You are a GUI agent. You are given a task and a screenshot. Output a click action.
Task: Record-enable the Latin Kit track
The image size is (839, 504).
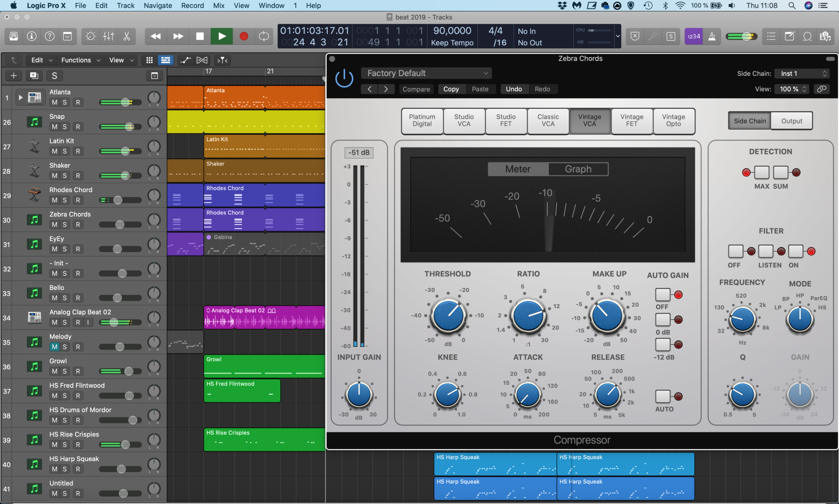pos(78,151)
